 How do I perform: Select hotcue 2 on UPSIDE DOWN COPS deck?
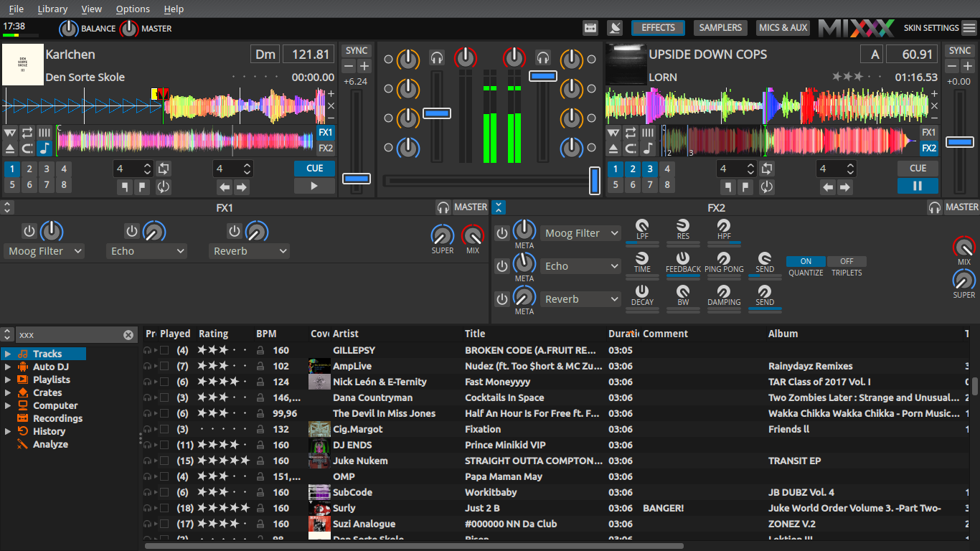pyautogui.click(x=632, y=169)
